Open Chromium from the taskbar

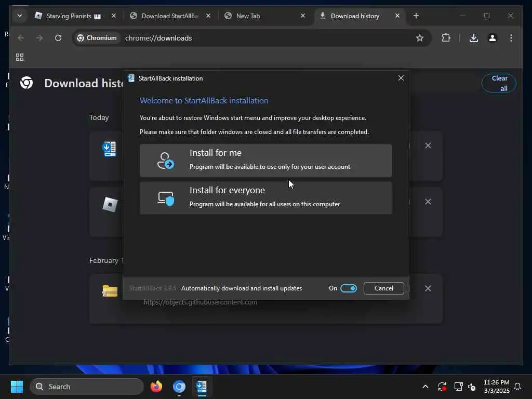tap(179, 387)
